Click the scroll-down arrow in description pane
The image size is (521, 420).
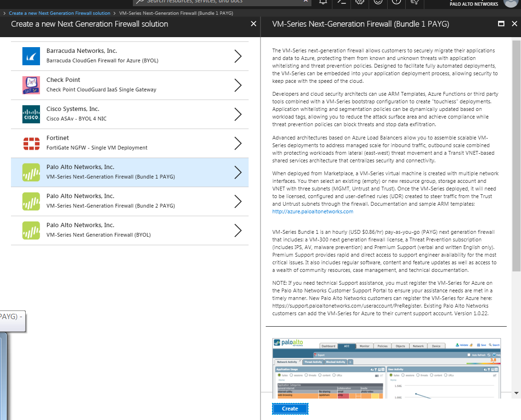click(x=516, y=393)
